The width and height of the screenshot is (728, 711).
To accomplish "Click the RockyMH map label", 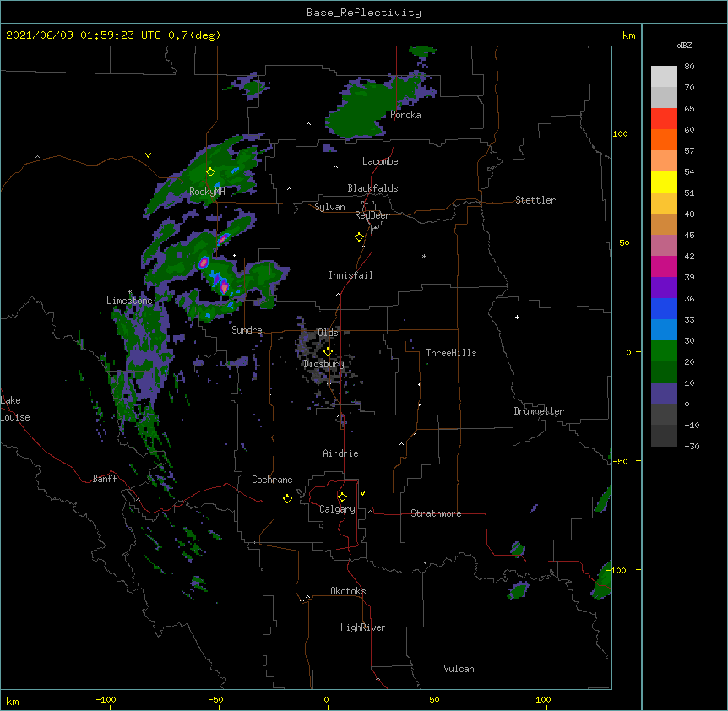I will [x=207, y=192].
